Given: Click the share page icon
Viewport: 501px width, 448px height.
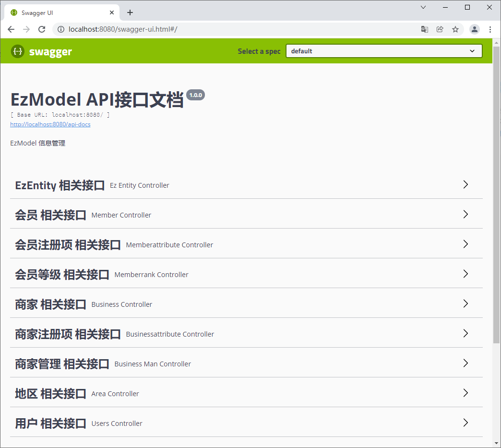Looking at the screenshot, I should [x=440, y=29].
